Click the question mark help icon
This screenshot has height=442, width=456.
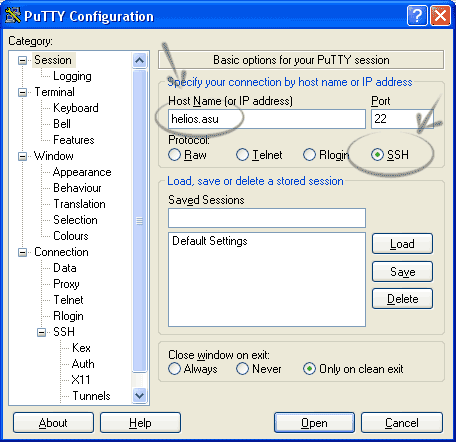(417, 15)
